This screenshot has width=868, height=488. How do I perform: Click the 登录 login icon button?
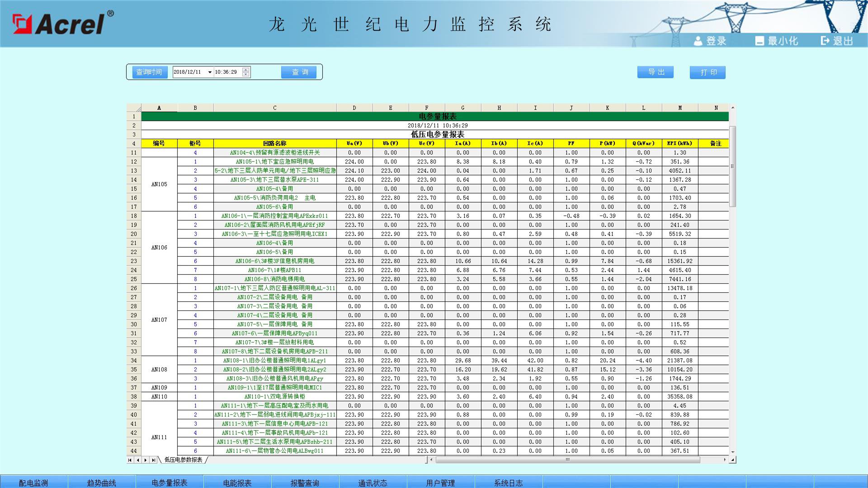coord(710,41)
